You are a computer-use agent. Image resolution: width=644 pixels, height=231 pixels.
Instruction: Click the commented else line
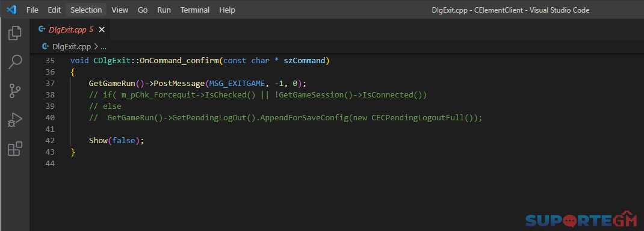click(105, 106)
